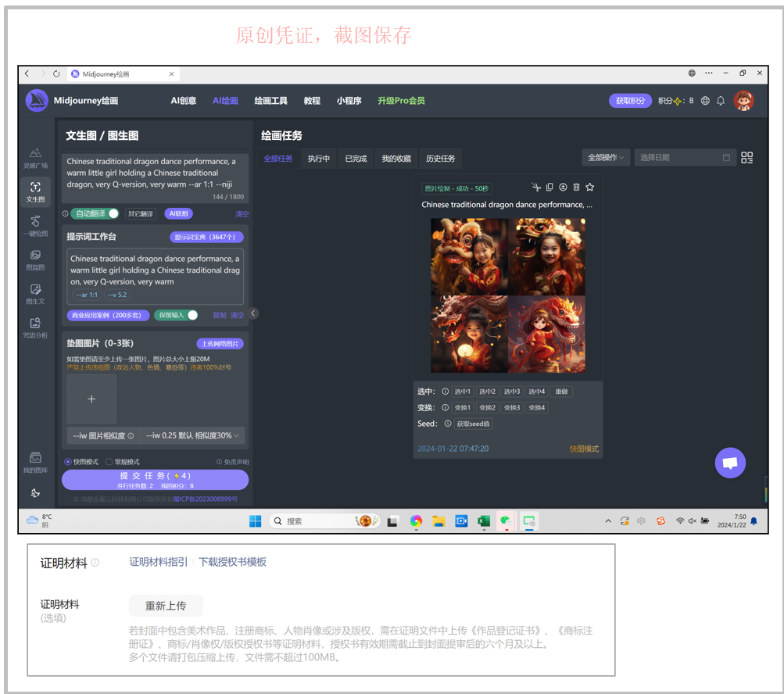
Task: Click the AI联想 button
Action: pyautogui.click(x=178, y=213)
